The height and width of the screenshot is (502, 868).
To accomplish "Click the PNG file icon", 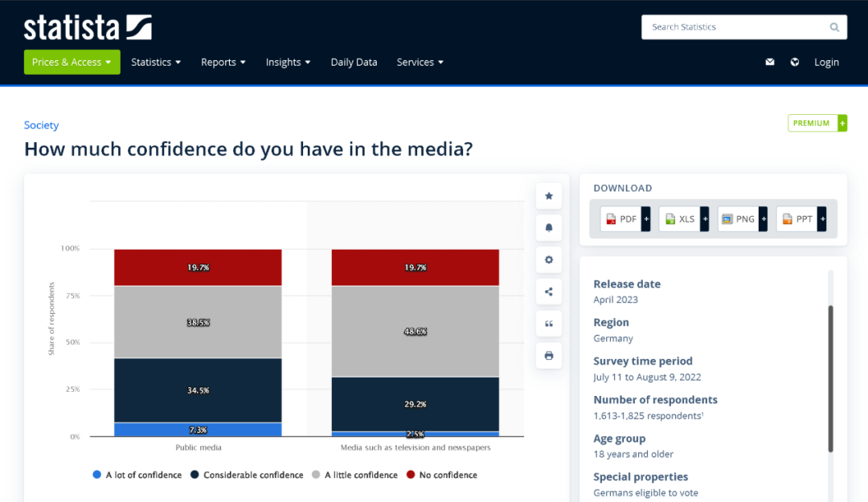I will click(x=727, y=219).
